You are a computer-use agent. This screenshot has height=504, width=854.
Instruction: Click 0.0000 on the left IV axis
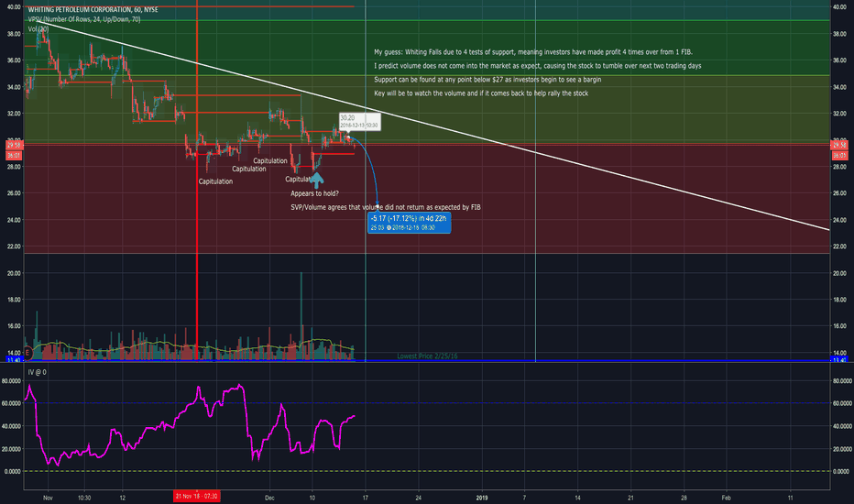(x=13, y=471)
